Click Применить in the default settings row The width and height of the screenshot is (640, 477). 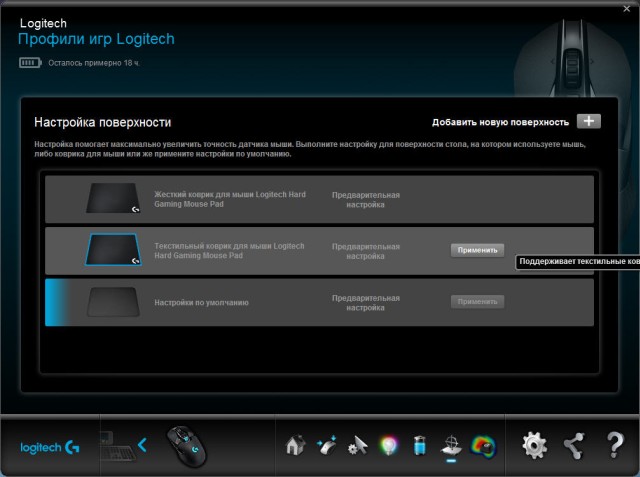tap(477, 302)
